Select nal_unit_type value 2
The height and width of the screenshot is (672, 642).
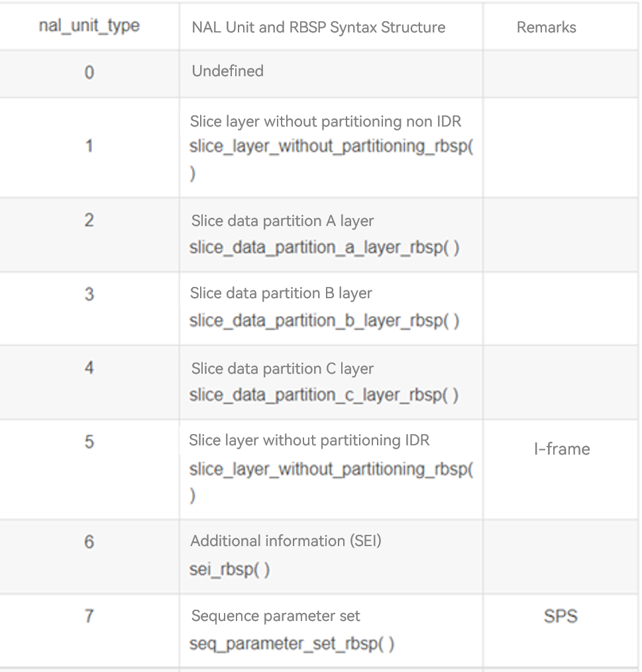point(89,219)
